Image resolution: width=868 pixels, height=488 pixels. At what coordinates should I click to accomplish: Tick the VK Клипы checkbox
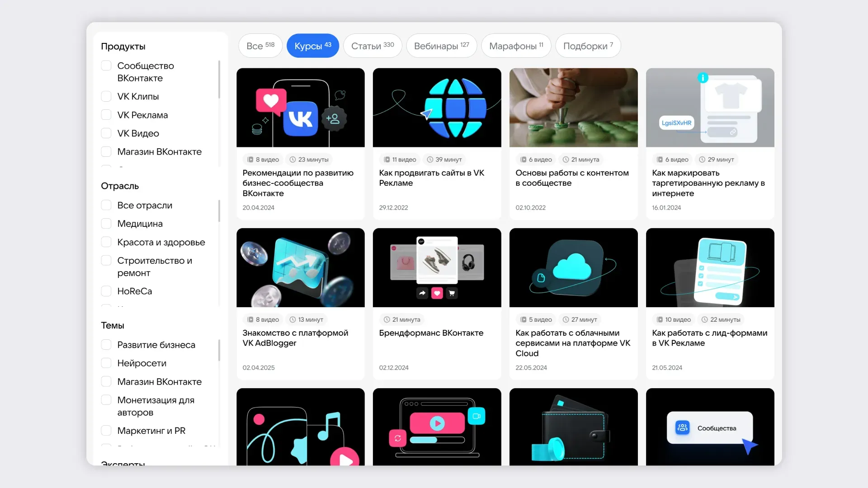[106, 96]
